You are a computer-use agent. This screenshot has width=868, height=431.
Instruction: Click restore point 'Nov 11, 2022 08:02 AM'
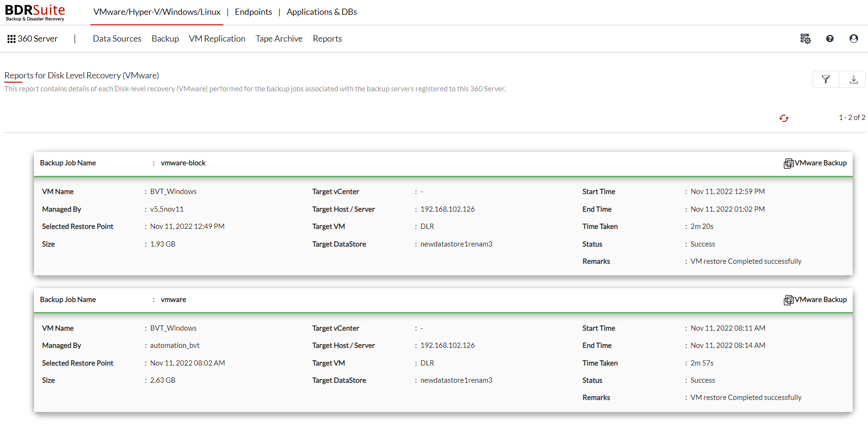[187, 363]
